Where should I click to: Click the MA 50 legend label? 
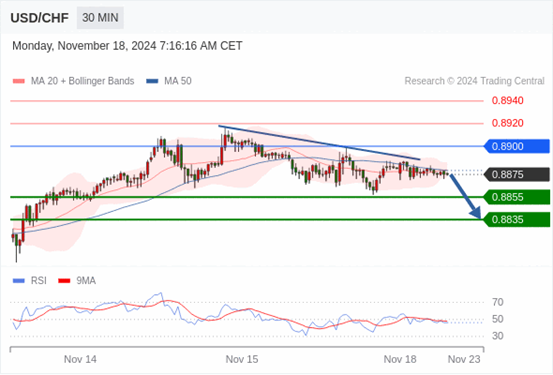click(178, 81)
